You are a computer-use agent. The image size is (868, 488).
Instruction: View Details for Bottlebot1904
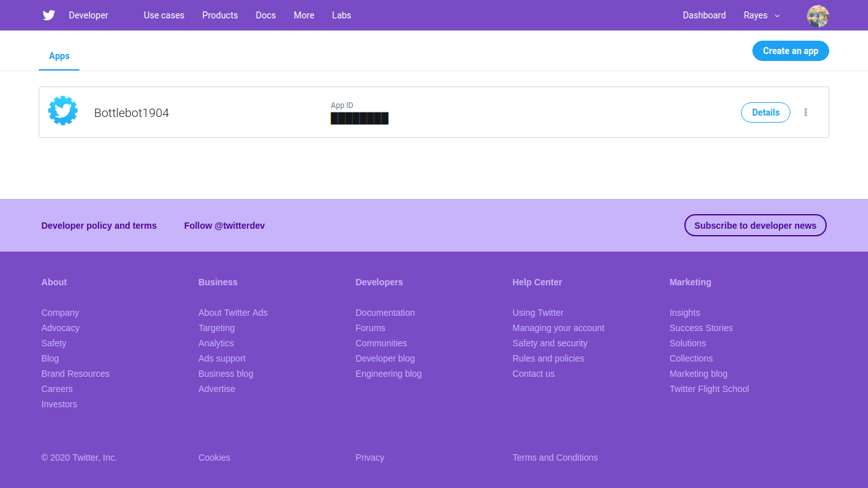tap(766, 112)
